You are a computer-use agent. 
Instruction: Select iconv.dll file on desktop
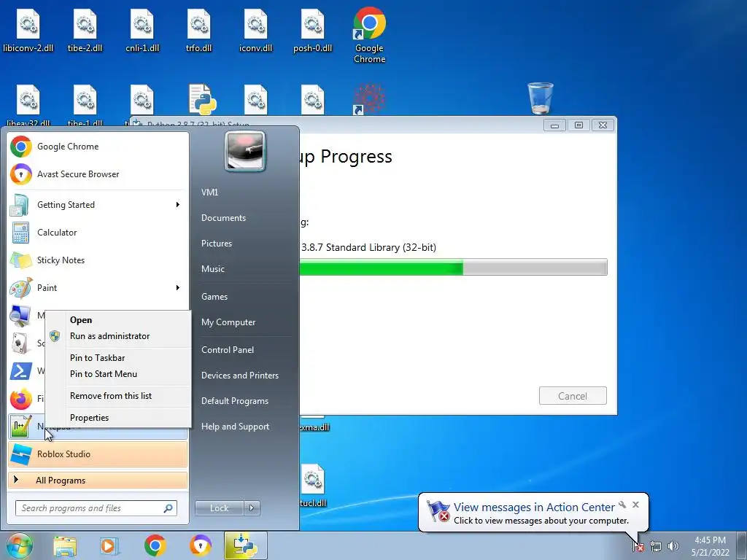pos(256,31)
